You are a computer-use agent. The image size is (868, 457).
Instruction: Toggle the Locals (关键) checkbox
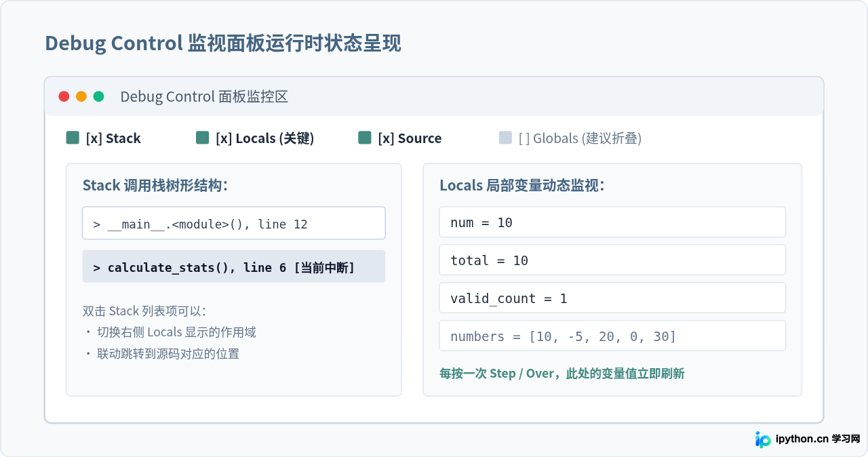(x=202, y=138)
